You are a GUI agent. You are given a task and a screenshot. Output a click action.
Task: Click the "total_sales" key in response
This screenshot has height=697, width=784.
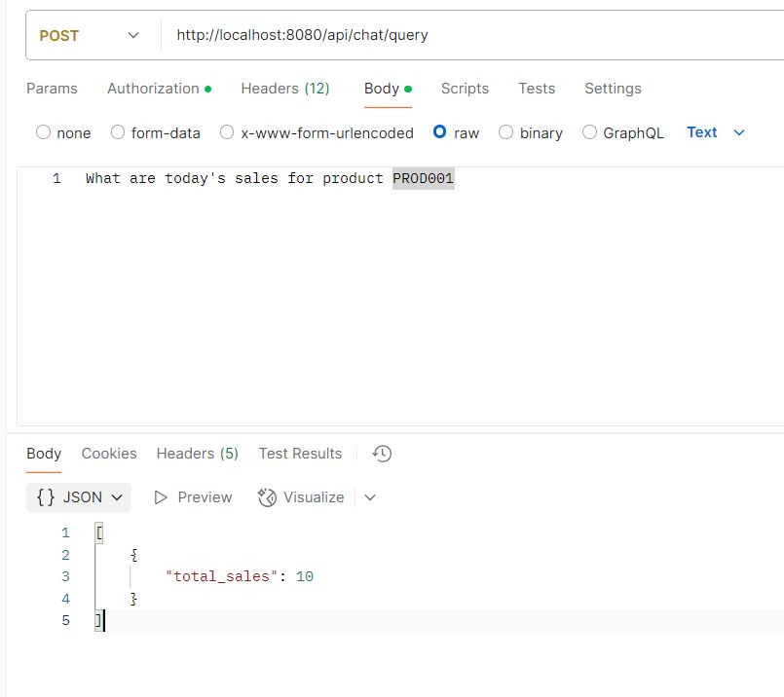click(221, 576)
